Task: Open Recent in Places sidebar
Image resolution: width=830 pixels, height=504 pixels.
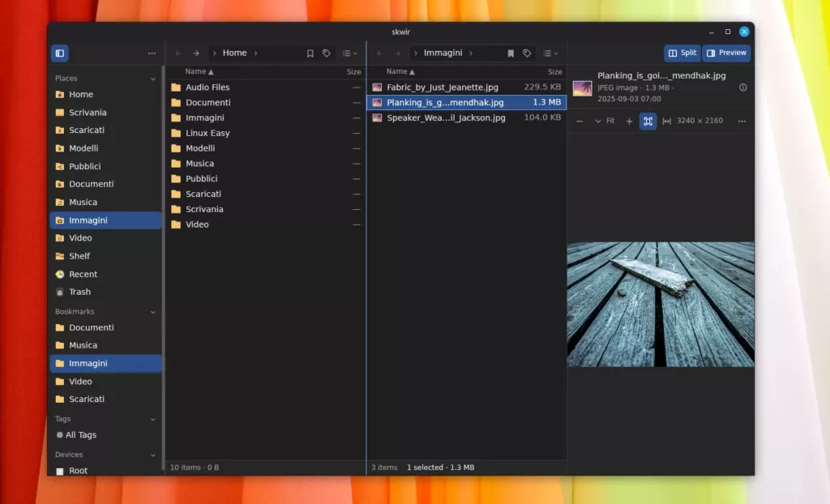Action: pos(105,274)
